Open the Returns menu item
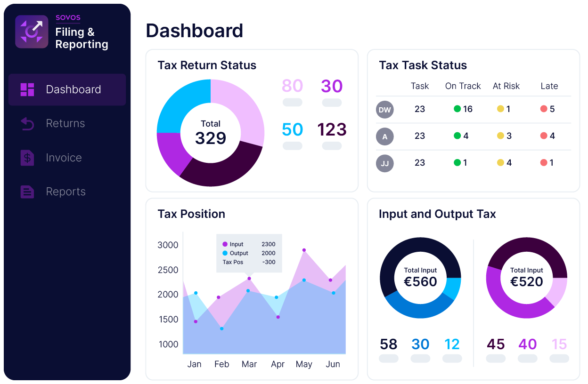The height and width of the screenshot is (384, 588). (65, 123)
